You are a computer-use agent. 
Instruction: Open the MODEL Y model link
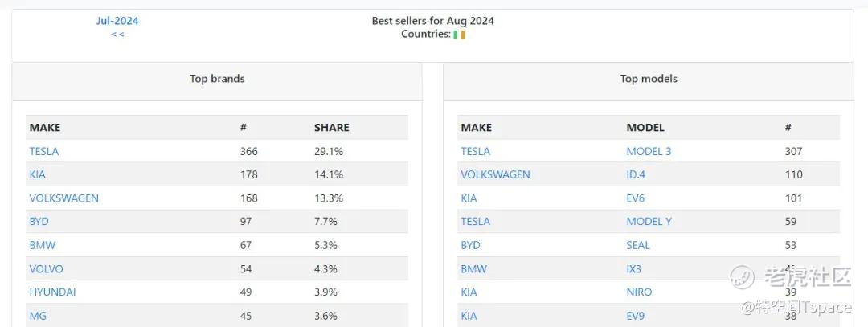tap(649, 221)
